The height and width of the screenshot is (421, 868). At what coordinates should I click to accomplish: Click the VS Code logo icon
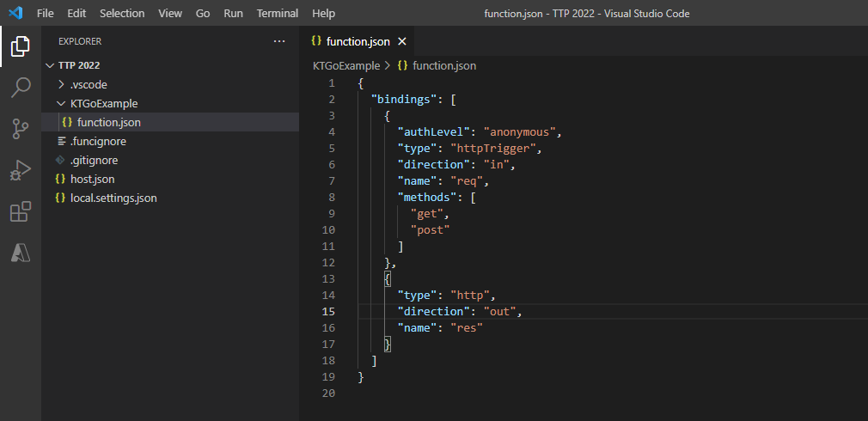(15, 13)
